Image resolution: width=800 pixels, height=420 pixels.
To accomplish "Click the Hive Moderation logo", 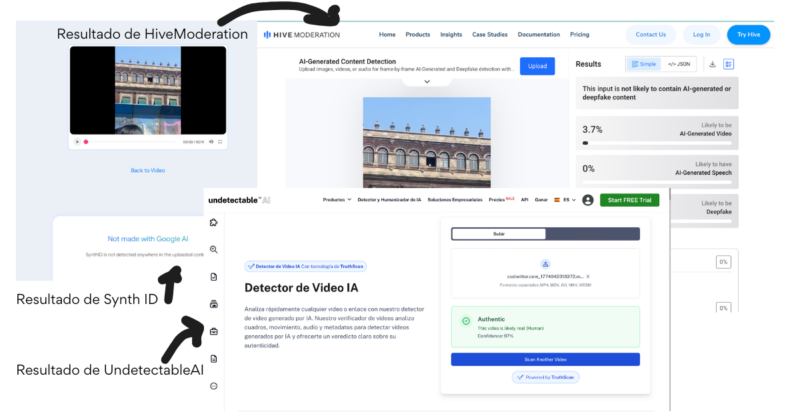I will click(x=302, y=35).
